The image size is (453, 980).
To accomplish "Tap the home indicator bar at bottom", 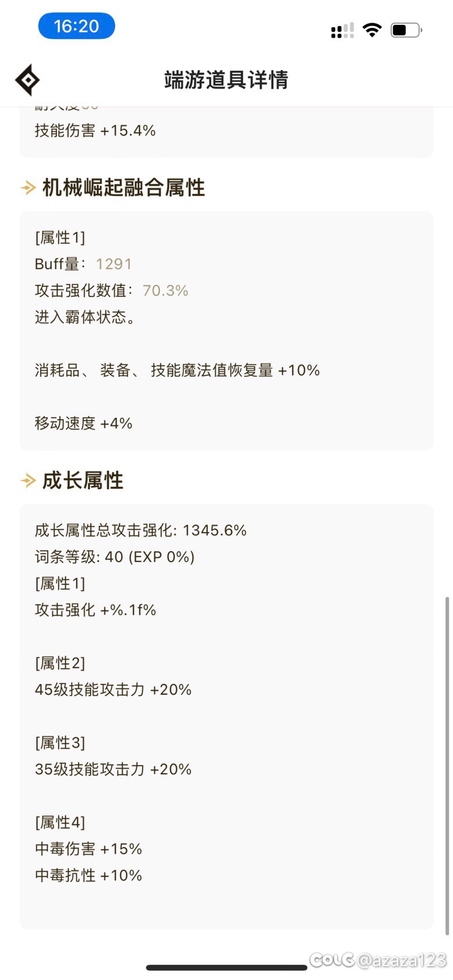I will pyautogui.click(x=227, y=968).
